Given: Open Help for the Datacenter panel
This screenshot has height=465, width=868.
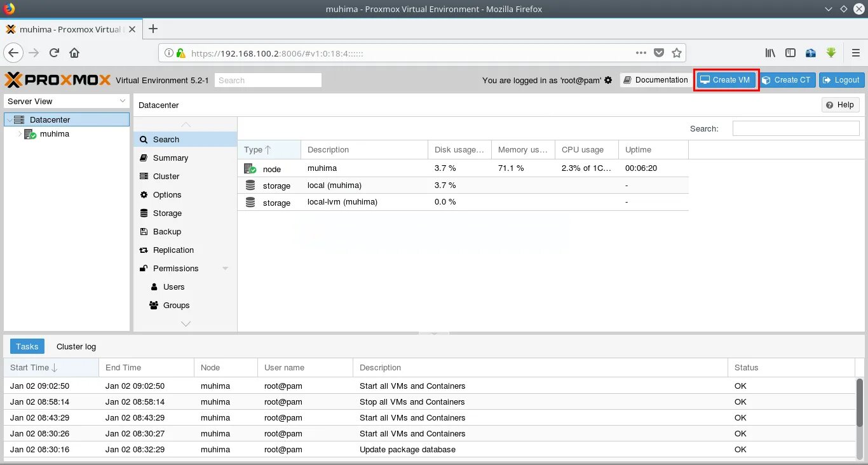Looking at the screenshot, I should coord(840,105).
